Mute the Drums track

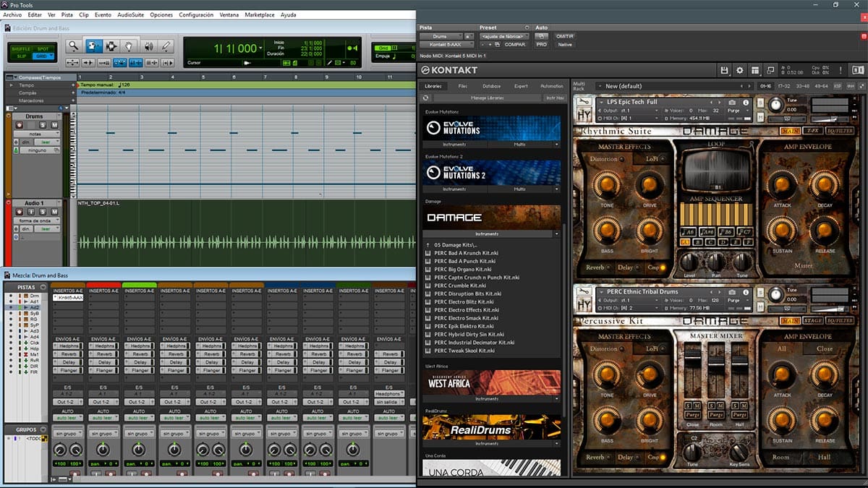[x=55, y=125]
